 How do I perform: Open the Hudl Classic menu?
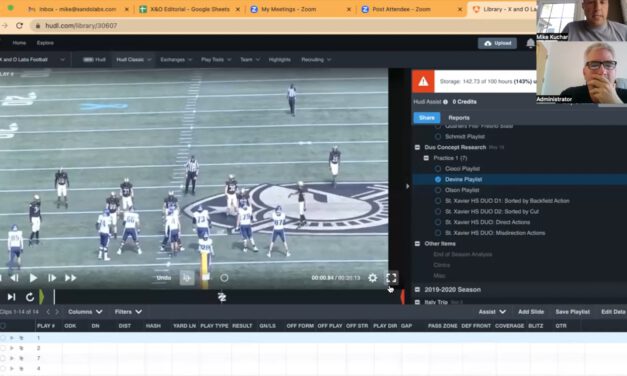(x=134, y=60)
